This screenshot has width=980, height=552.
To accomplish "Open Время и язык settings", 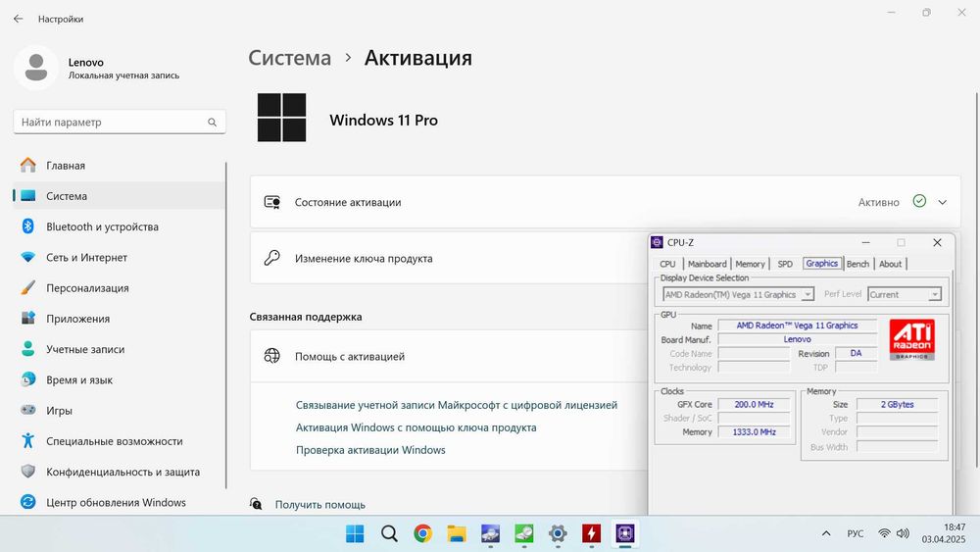I will click(x=119, y=379).
